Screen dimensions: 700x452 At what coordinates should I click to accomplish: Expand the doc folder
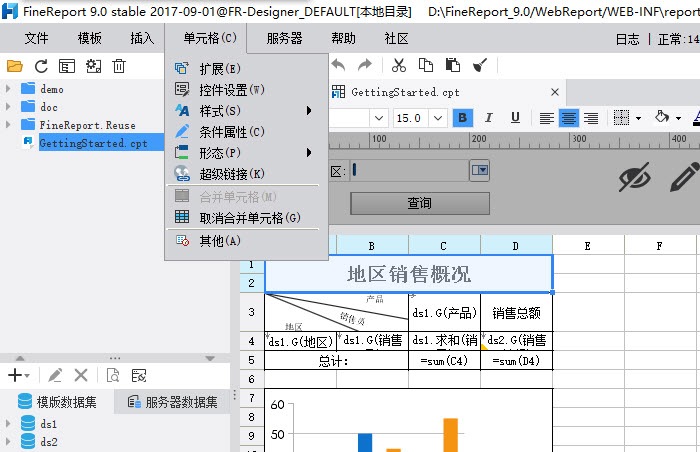click(8, 107)
